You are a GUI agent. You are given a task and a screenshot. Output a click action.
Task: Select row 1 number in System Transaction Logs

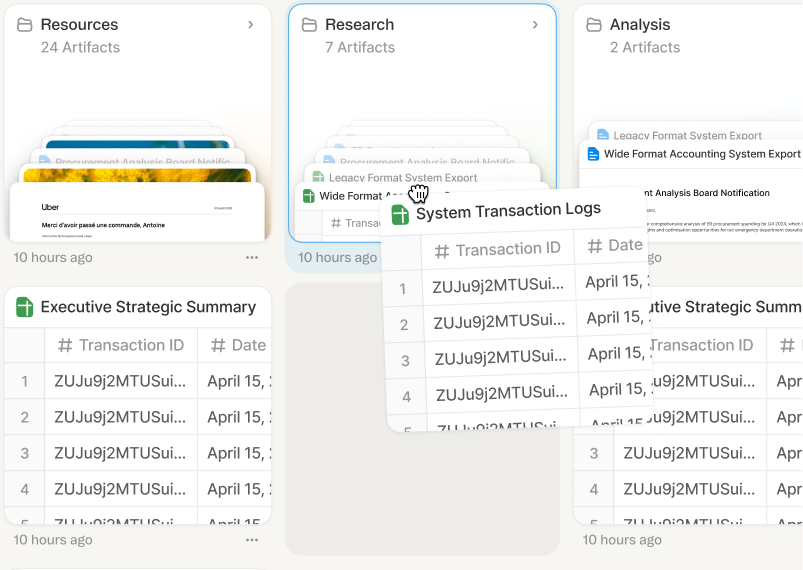coord(403,289)
